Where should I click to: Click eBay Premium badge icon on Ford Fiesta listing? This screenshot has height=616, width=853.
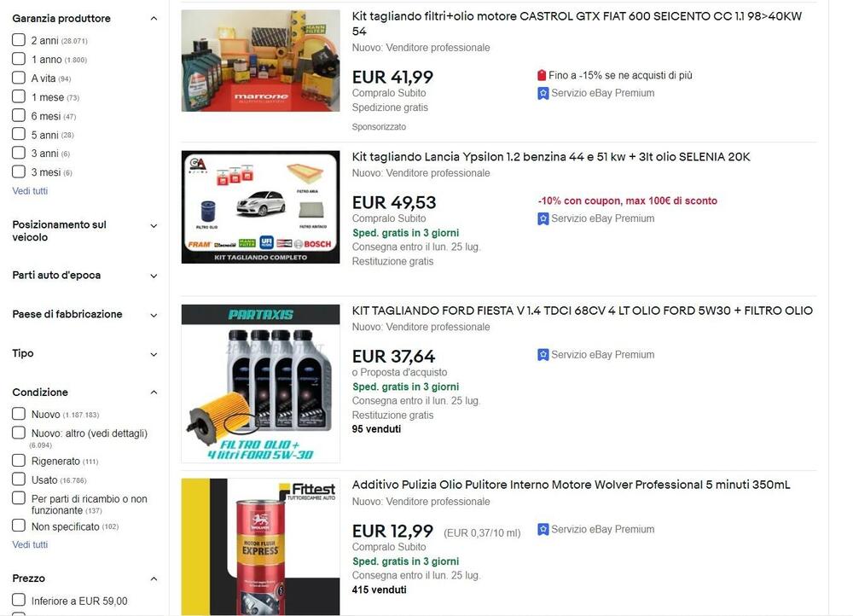click(x=543, y=355)
